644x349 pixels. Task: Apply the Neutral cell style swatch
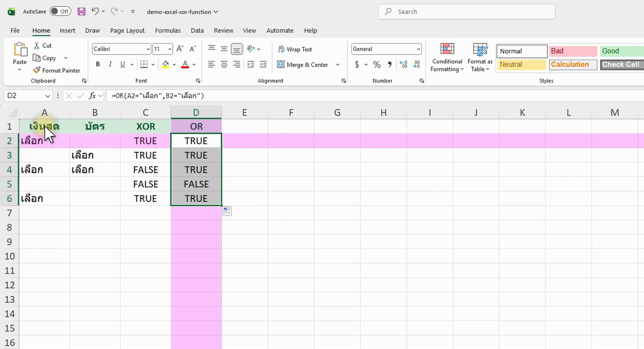[x=522, y=64]
